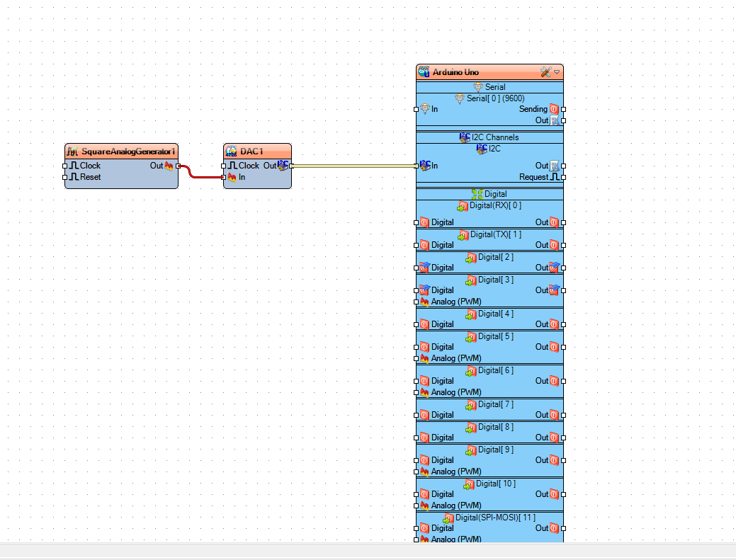
Task: Select the Serial[0] Sending pin icon
Action: click(554, 109)
